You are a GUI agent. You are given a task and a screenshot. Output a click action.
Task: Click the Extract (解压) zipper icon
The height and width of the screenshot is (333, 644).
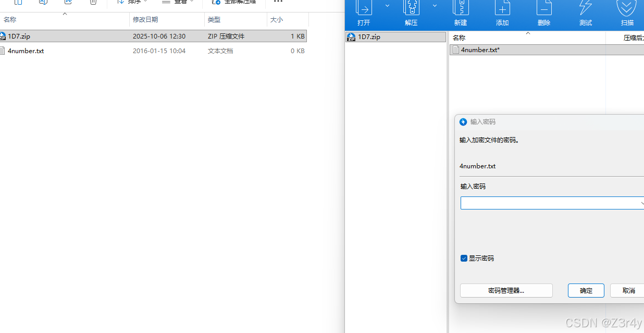coord(411,7)
